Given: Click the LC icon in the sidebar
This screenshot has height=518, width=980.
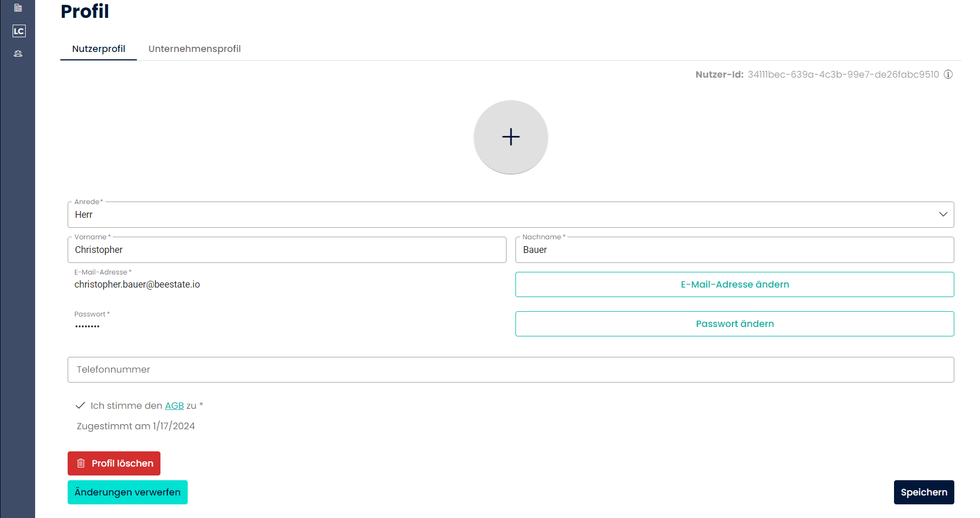Looking at the screenshot, I should tap(19, 31).
